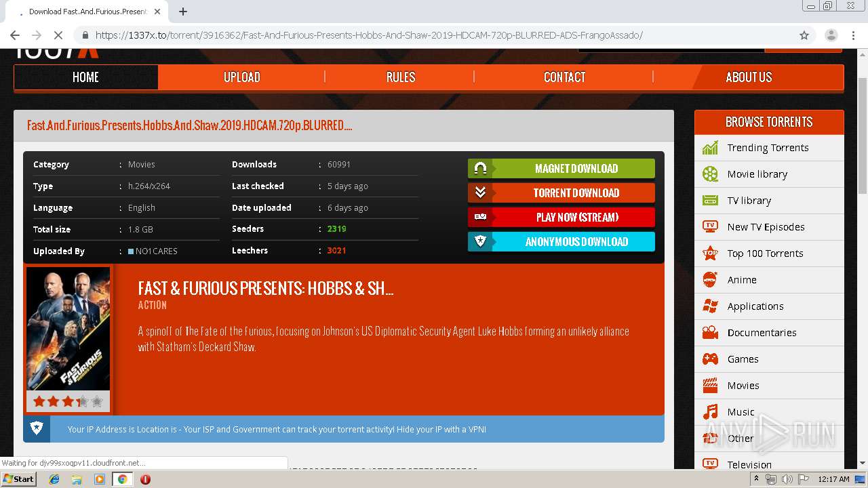Open the Top 100 Torrents link
The height and width of the screenshot is (488, 868).
coord(765,253)
